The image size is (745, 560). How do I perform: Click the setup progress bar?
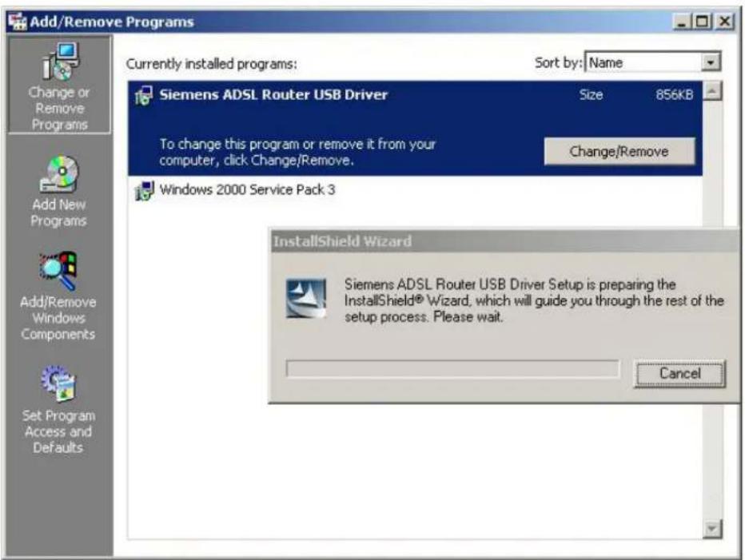click(452, 368)
